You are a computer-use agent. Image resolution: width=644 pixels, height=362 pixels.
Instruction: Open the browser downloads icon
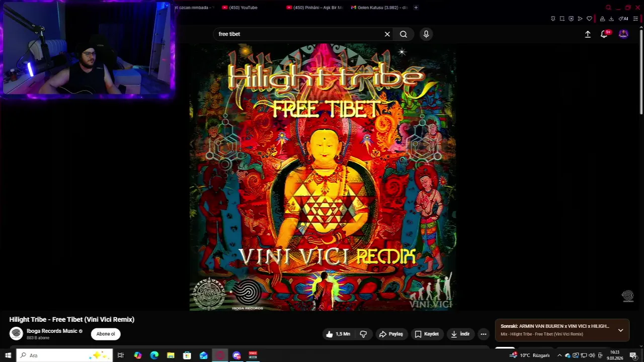(611, 19)
